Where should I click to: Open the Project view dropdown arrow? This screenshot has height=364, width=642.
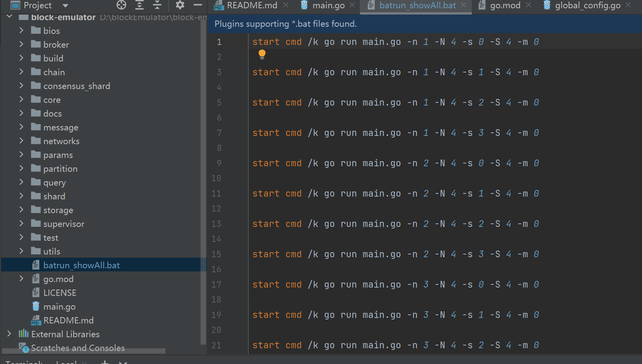[65, 6]
